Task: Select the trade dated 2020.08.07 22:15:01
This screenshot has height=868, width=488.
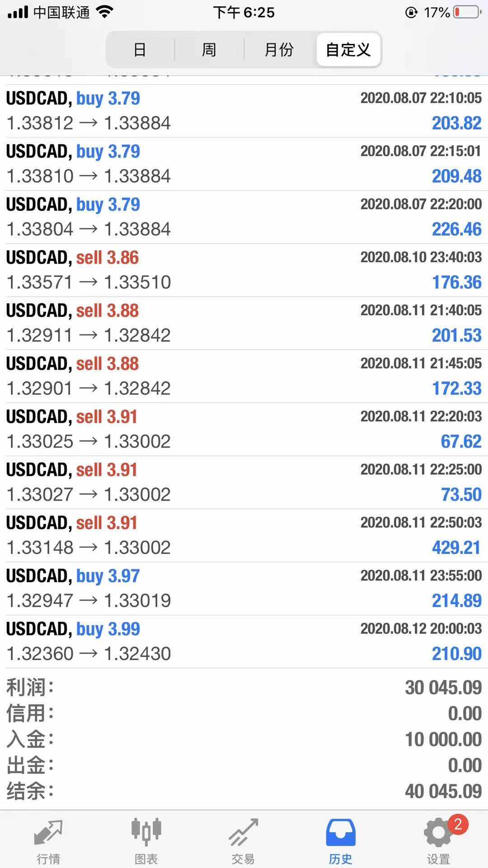Action: [244, 164]
